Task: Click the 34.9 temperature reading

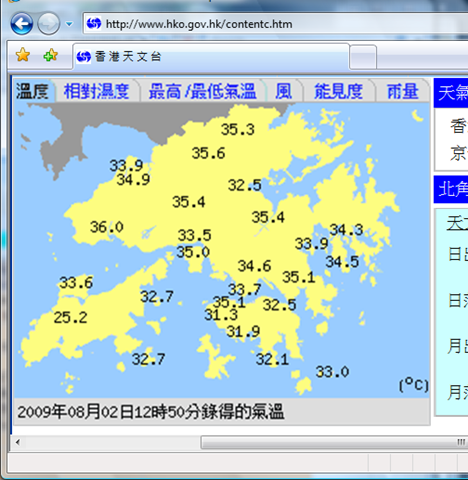Action: point(133,180)
